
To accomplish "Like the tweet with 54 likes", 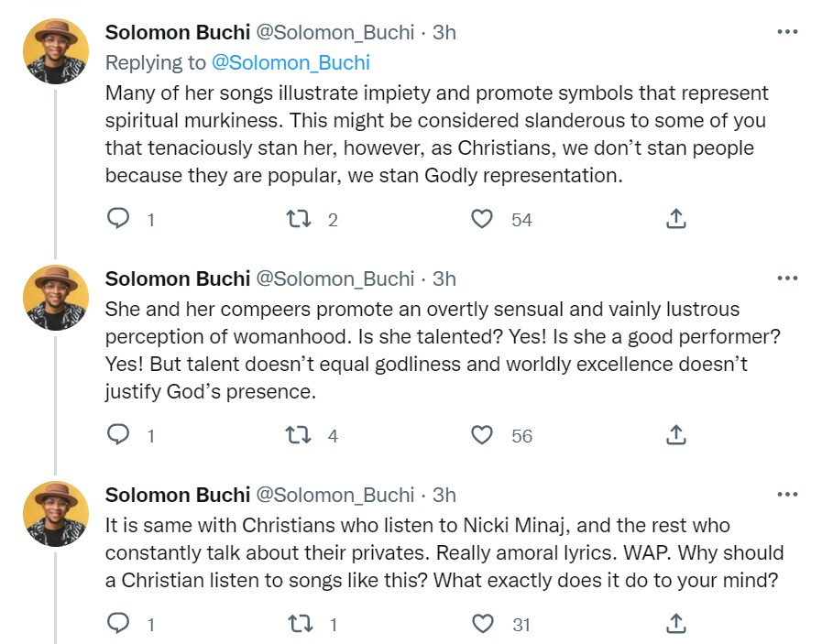I will (x=482, y=220).
